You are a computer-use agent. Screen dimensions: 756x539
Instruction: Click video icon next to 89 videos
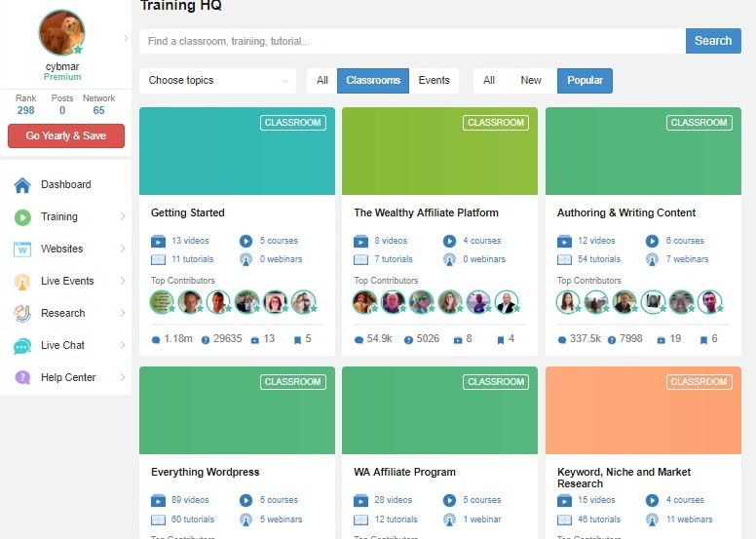(158, 500)
